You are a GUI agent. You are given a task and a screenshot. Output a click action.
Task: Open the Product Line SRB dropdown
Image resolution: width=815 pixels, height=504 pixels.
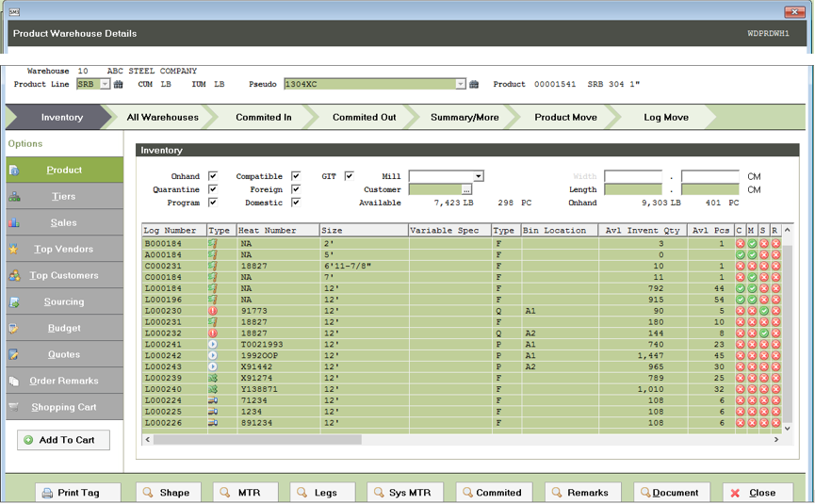pyautogui.click(x=105, y=84)
